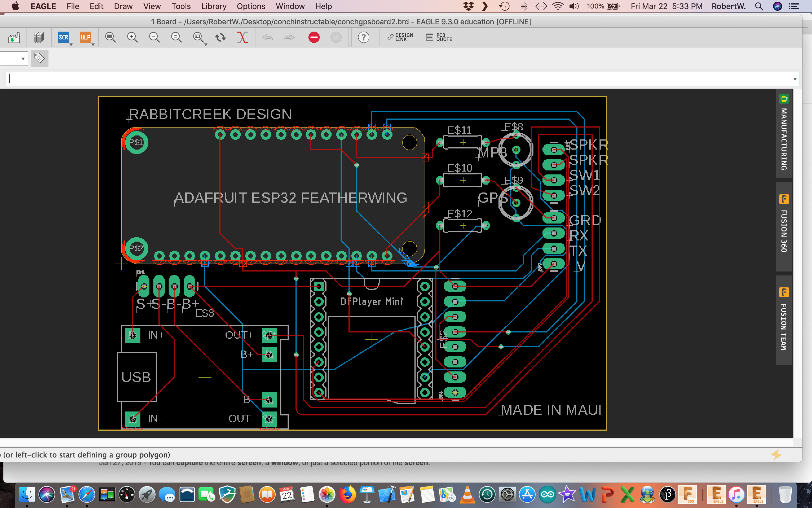Click the MADE IN MAUI silkscreen text
The image size is (812, 508).
coord(551,410)
